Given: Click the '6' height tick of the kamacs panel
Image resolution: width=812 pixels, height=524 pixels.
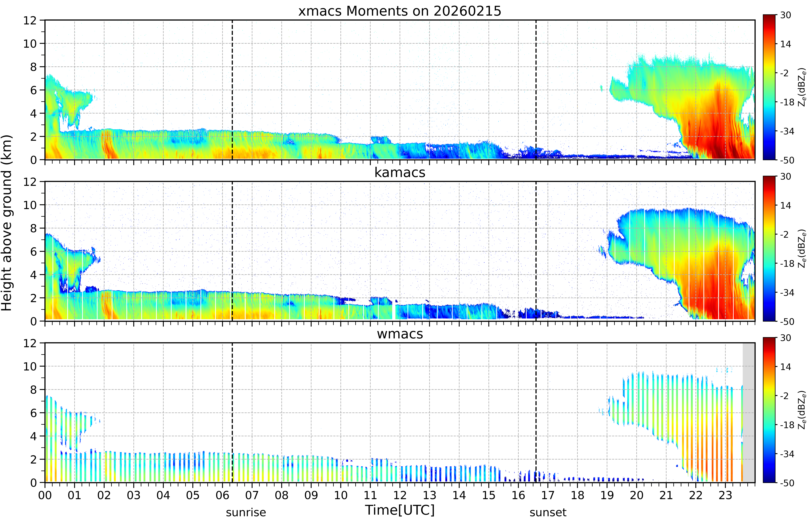Looking at the screenshot, I should (33, 251).
